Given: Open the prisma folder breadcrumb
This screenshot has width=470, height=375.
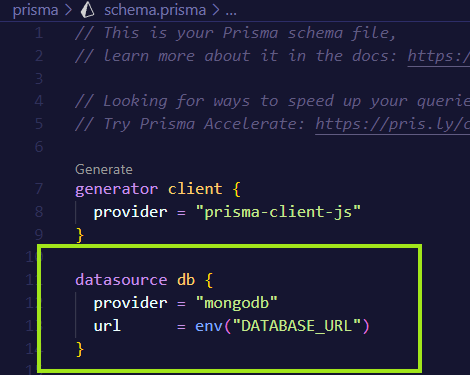Looking at the screenshot, I should pyautogui.click(x=35, y=10).
